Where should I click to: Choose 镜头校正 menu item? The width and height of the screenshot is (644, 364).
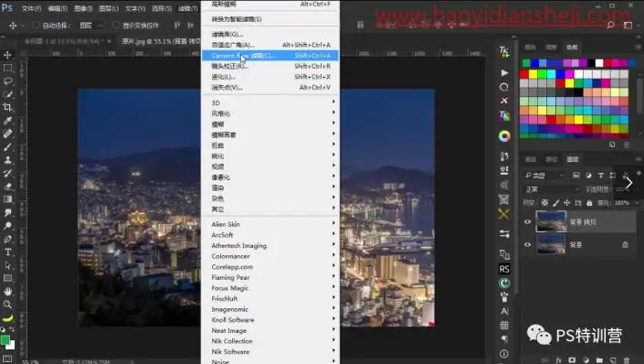pyautogui.click(x=270, y=66)
